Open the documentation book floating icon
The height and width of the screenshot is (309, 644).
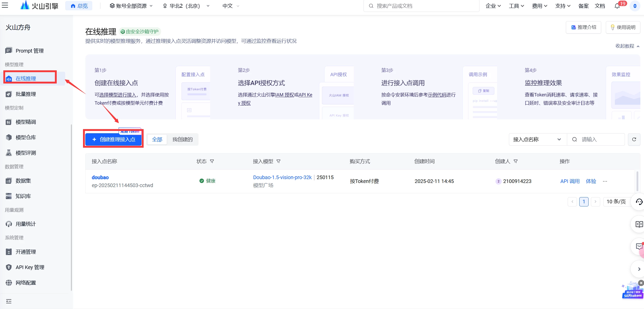click(x=639, y=224)
